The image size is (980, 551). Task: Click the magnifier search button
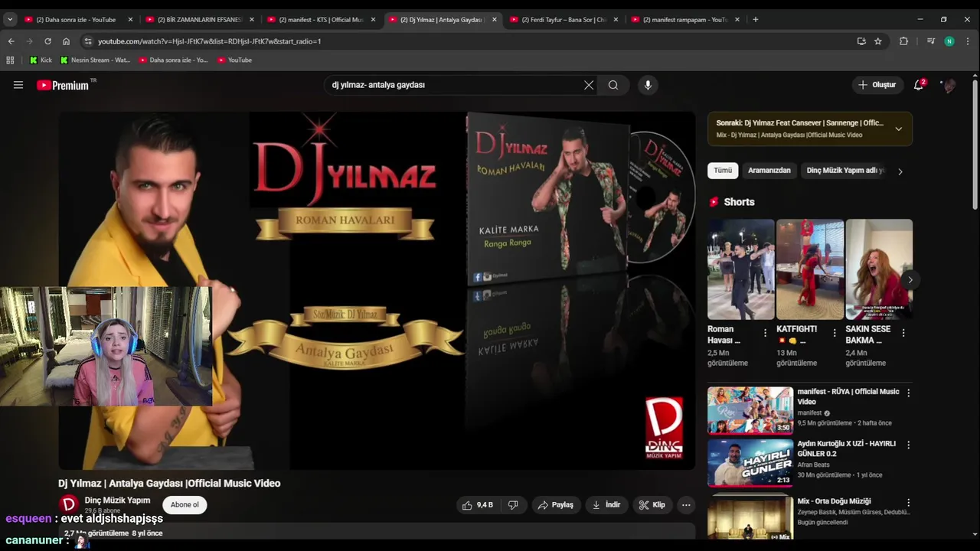pos(613,85)
